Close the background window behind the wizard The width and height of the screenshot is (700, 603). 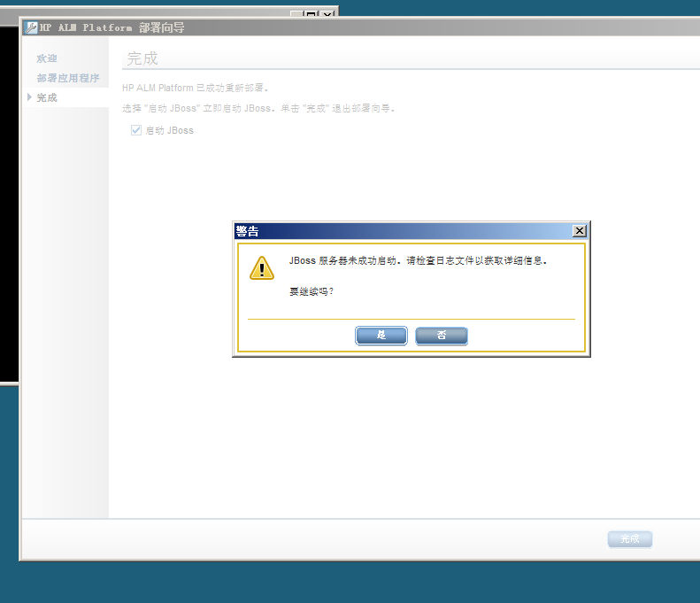[x=327, y=13]
